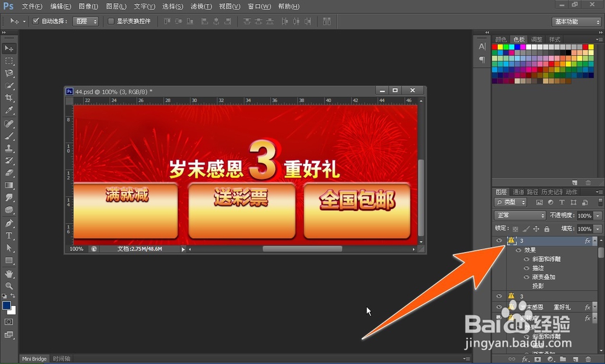Set the foreground color swatch
605x364 pixels.
point(7,305)
